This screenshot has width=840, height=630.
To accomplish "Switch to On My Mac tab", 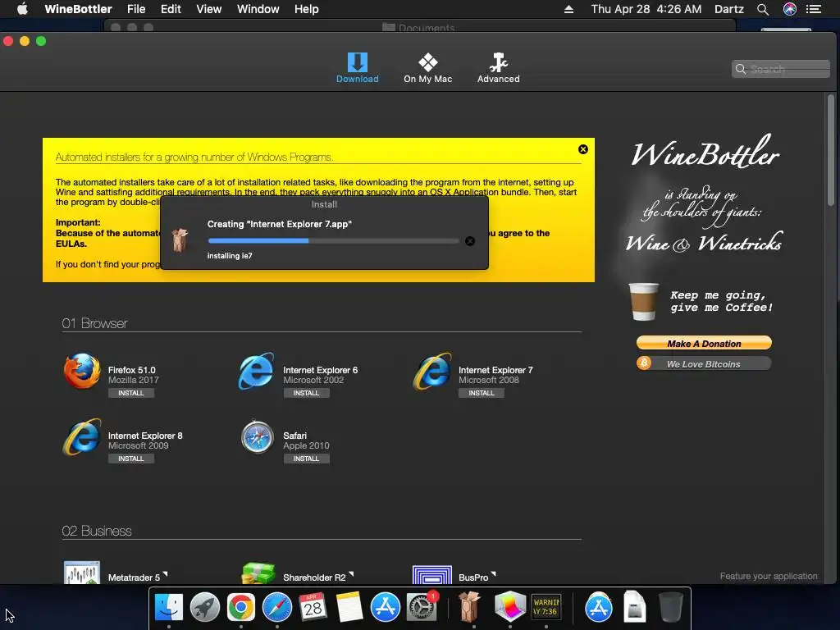I will coord(427,67).
